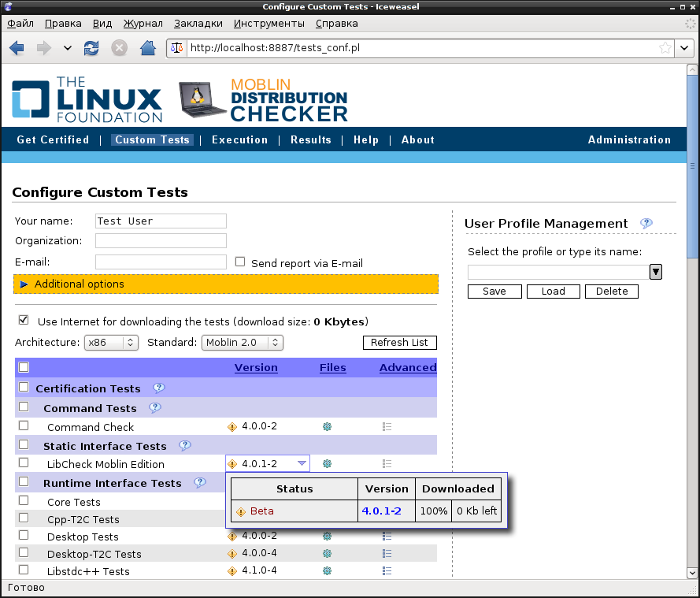Reload the page with the refresh icon
The width and height of the screenshot is (700, 598).
(91, 48)
